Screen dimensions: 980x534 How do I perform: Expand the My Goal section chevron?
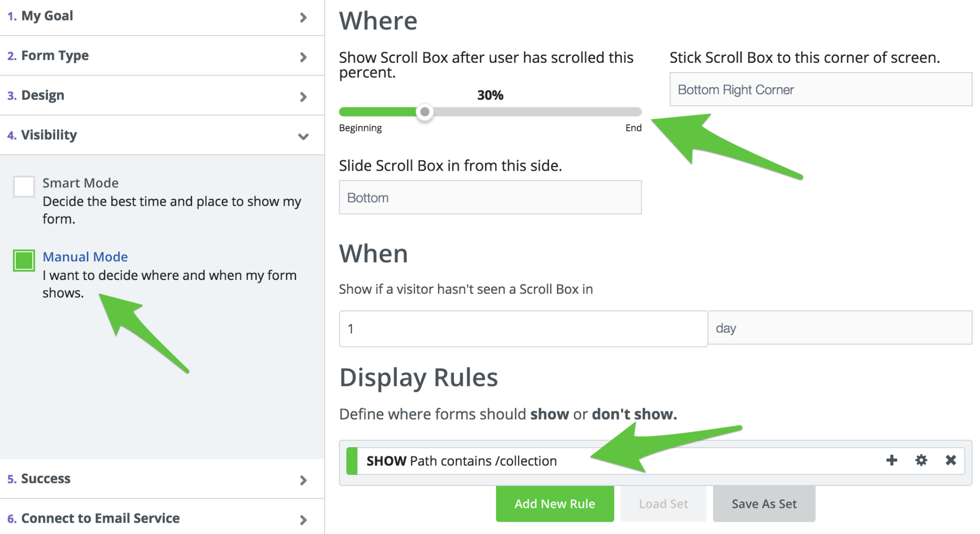(303, 18)
